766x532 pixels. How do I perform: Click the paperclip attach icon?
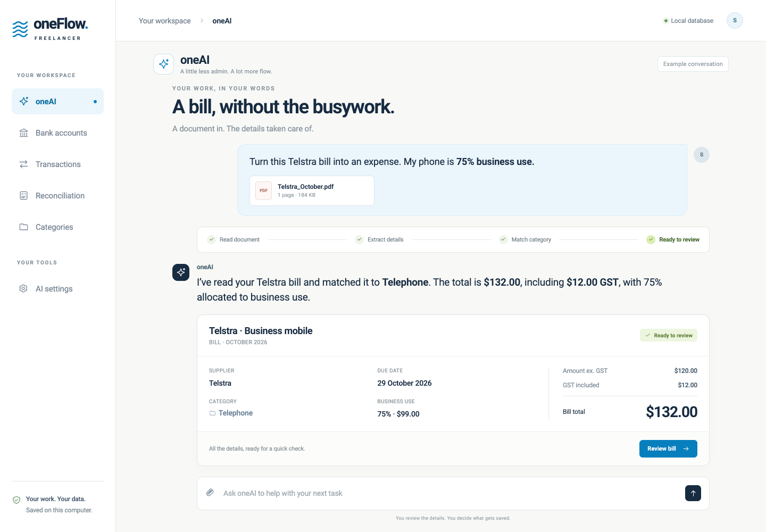click(x=210, y=493)
